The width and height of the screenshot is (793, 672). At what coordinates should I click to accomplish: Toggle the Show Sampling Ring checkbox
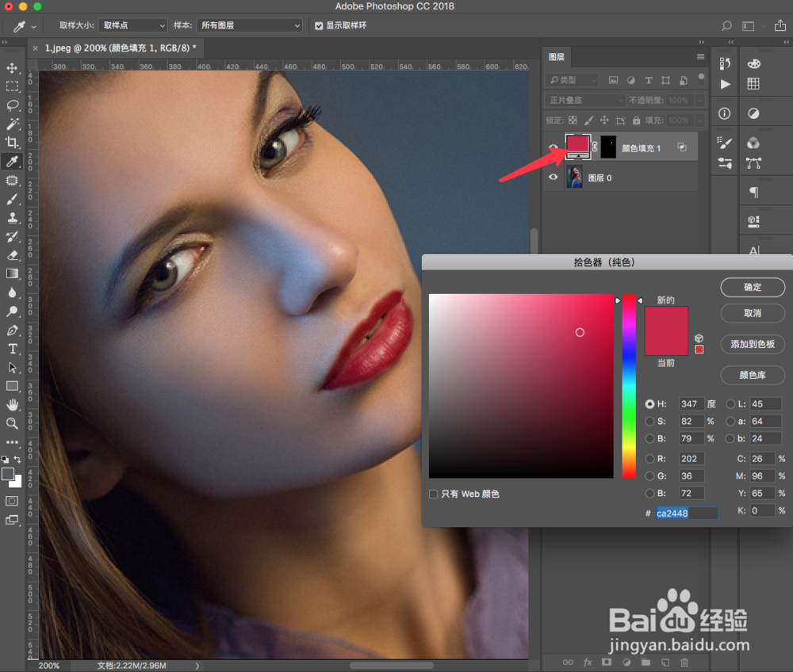(x=319, y=26)
